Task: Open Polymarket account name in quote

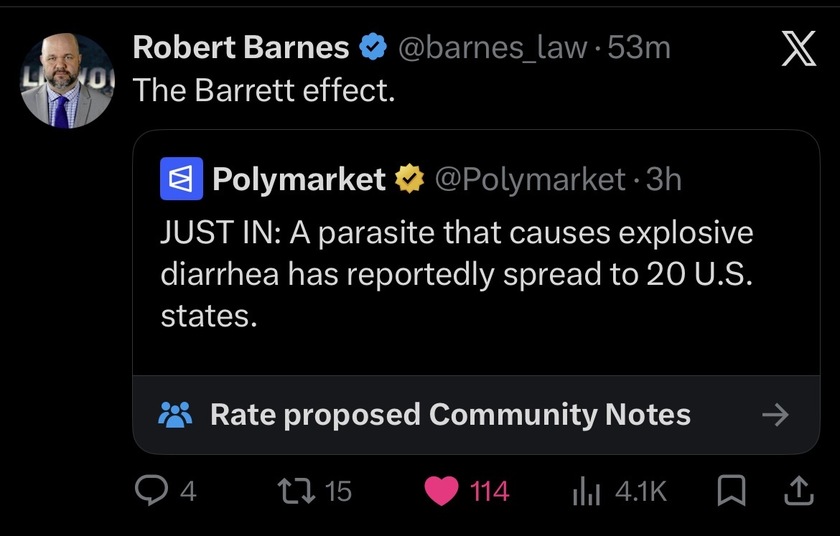Action: pyautogui.click(x=299, y=179)
